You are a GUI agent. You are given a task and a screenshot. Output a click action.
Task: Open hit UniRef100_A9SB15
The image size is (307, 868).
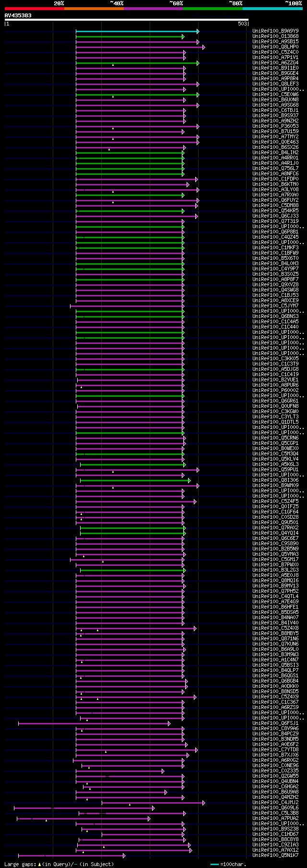coord(275,42)
